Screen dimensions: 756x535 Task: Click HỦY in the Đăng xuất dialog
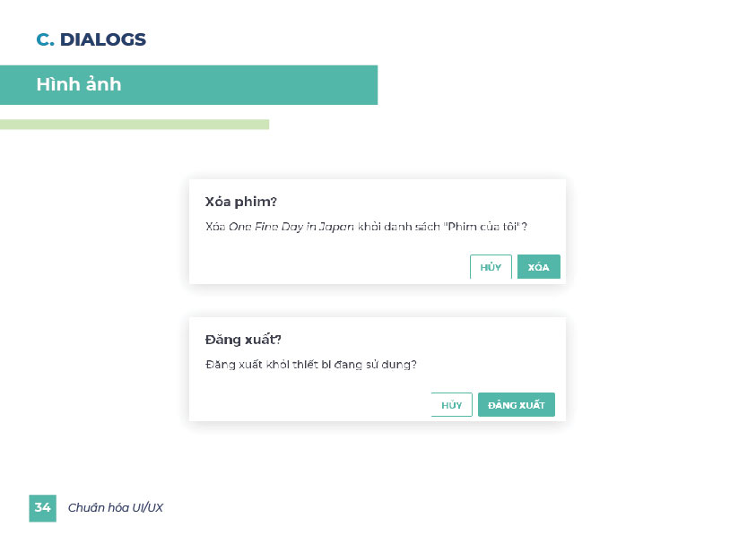(451, 405)
